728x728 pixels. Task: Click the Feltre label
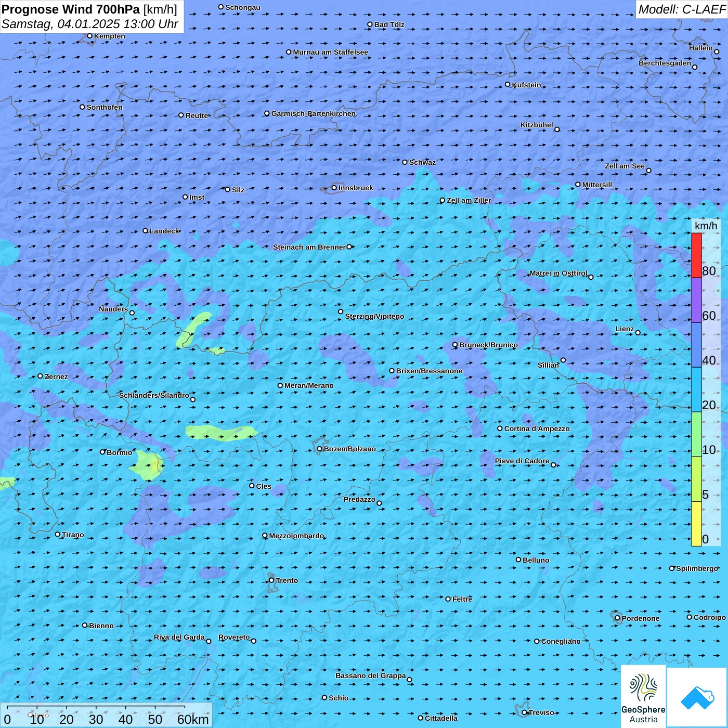pos(462,599)
